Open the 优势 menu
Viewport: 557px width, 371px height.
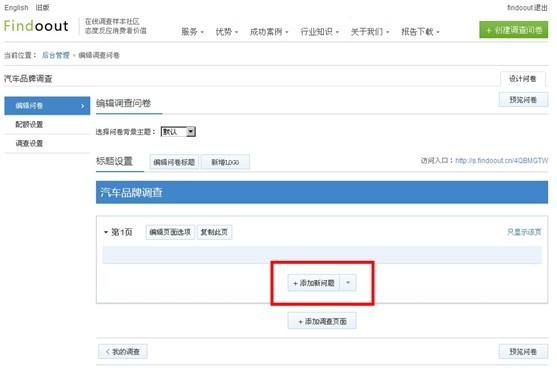click(x=226, y=32)
